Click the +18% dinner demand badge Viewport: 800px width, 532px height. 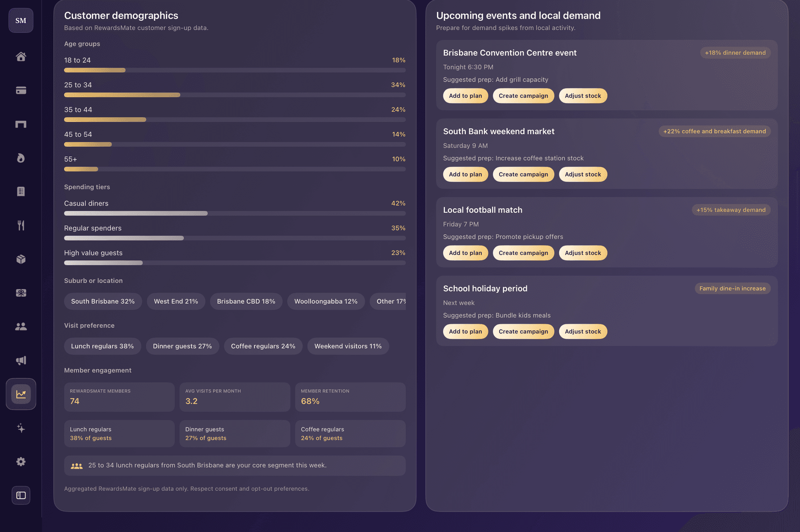coord(735,53)
